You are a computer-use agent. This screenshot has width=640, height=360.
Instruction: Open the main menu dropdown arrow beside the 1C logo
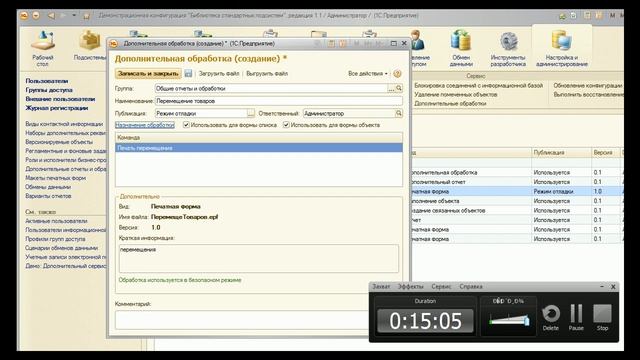[x=36, y=16]
